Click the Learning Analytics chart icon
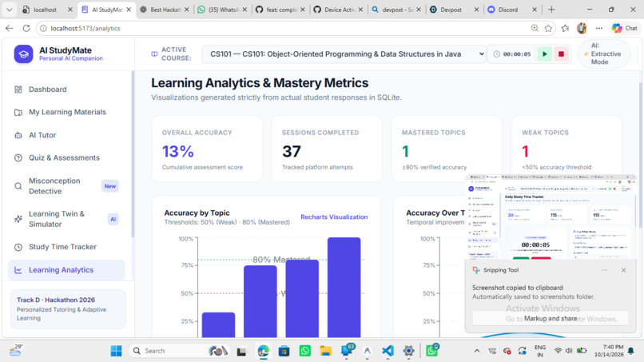Viewport: 644px width, 362px height. coord(18,270)
